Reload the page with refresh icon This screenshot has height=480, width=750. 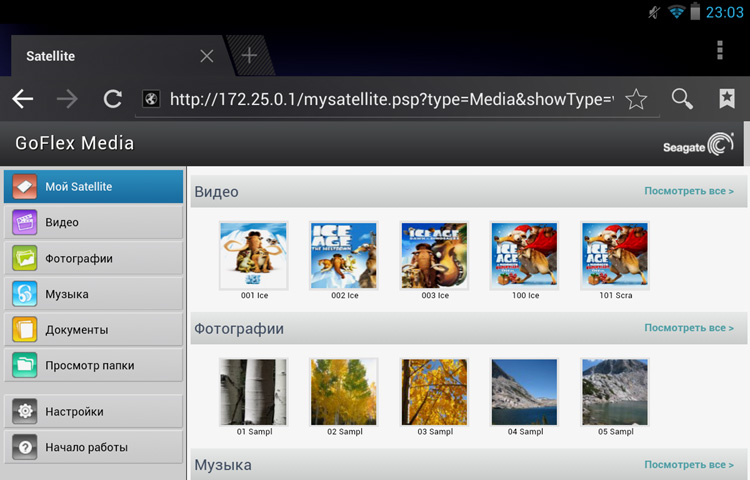[x=113, y=99]
